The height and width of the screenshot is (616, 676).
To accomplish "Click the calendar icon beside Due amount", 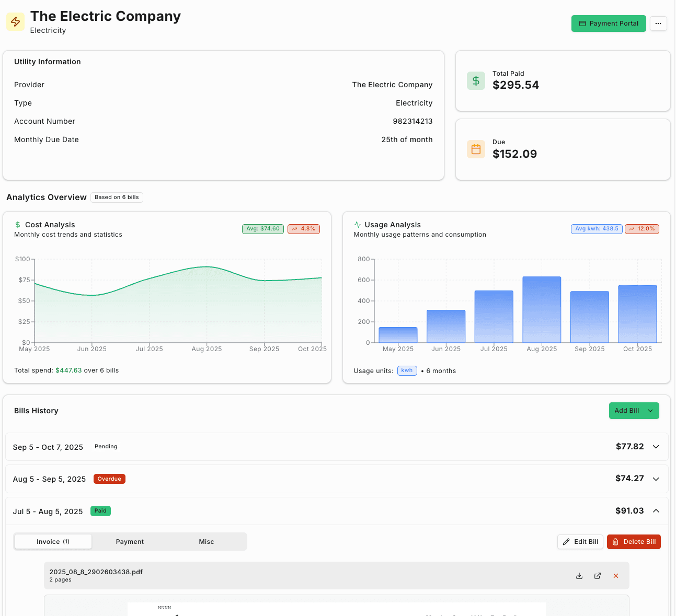I will [476, 149].
